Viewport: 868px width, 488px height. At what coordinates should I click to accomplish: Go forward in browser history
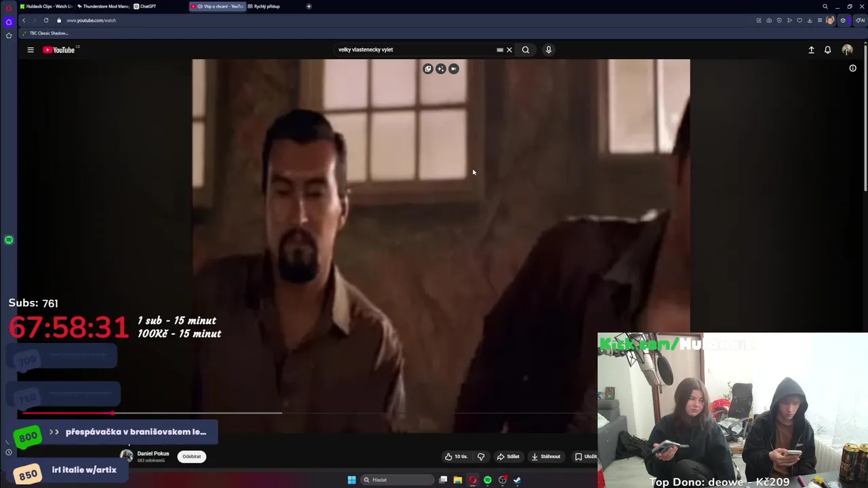(x=35, y=20)
